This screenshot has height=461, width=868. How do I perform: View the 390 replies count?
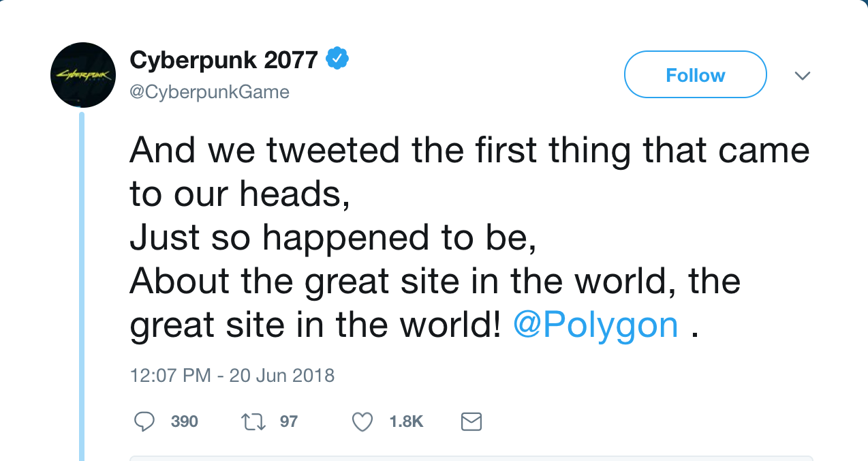tap(184, 422)
